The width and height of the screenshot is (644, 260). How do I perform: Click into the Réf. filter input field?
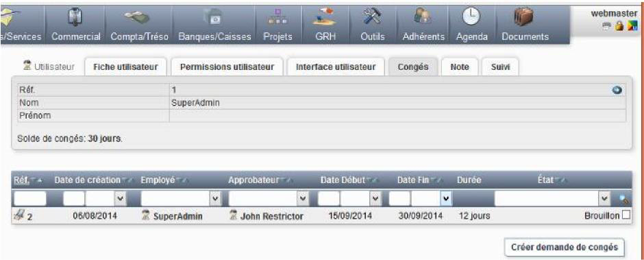pyautogui.click(x=30, y=199)
